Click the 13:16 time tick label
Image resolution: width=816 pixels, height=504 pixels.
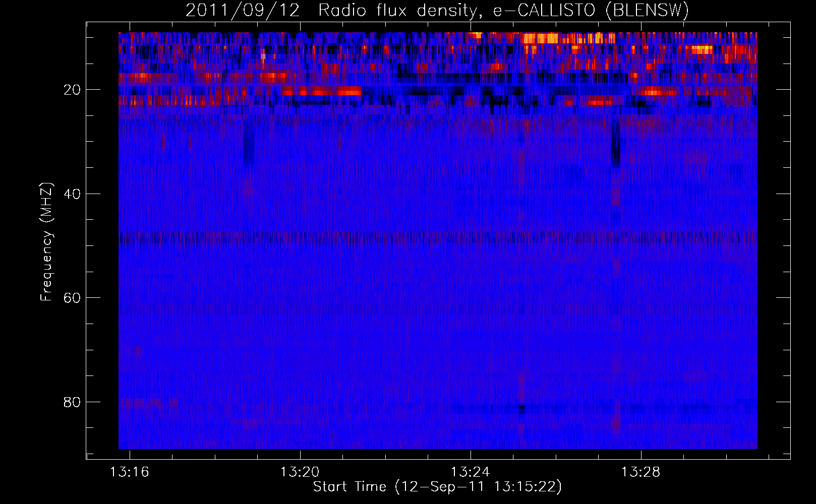(130, 472)
